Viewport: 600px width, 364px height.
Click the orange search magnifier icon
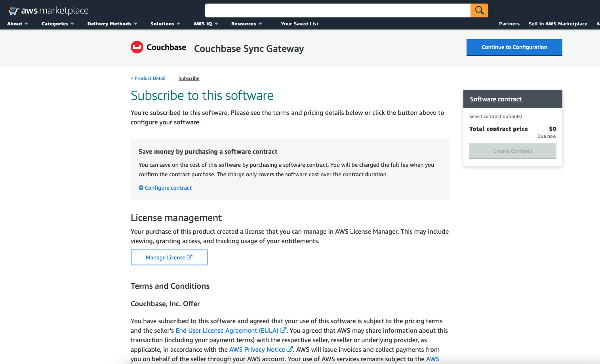pyautogui.click(x=479, y=10)
